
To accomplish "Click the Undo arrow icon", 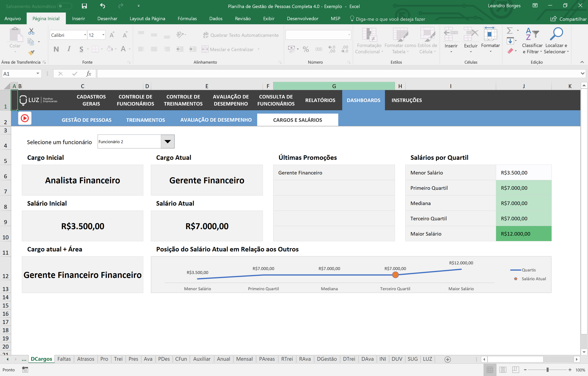I will [x=102, y=6].
